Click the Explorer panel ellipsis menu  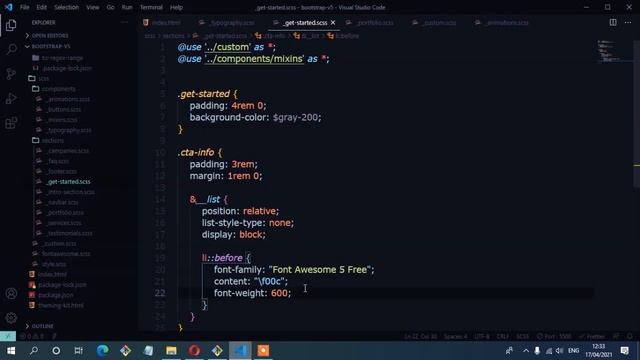tap(124, 23)
